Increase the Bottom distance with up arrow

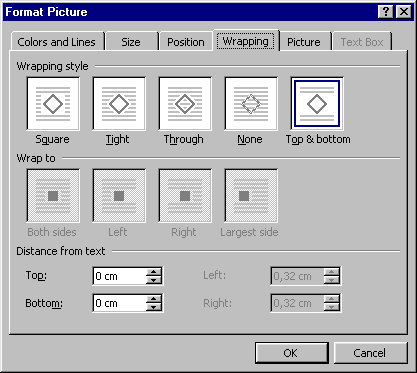tap(154, 299)
